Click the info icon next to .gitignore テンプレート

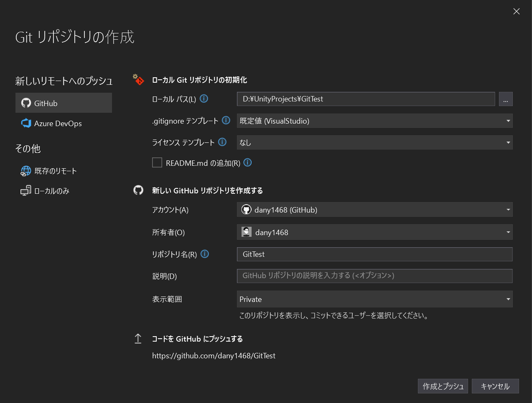coord(226,120)
